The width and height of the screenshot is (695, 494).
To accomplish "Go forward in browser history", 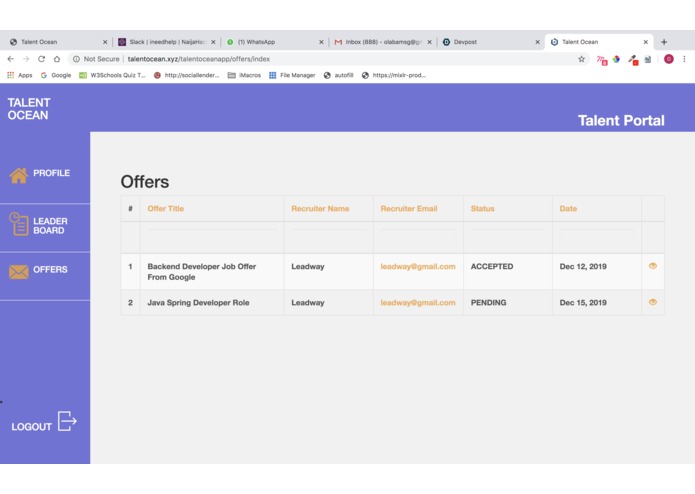I will [26, 59].
